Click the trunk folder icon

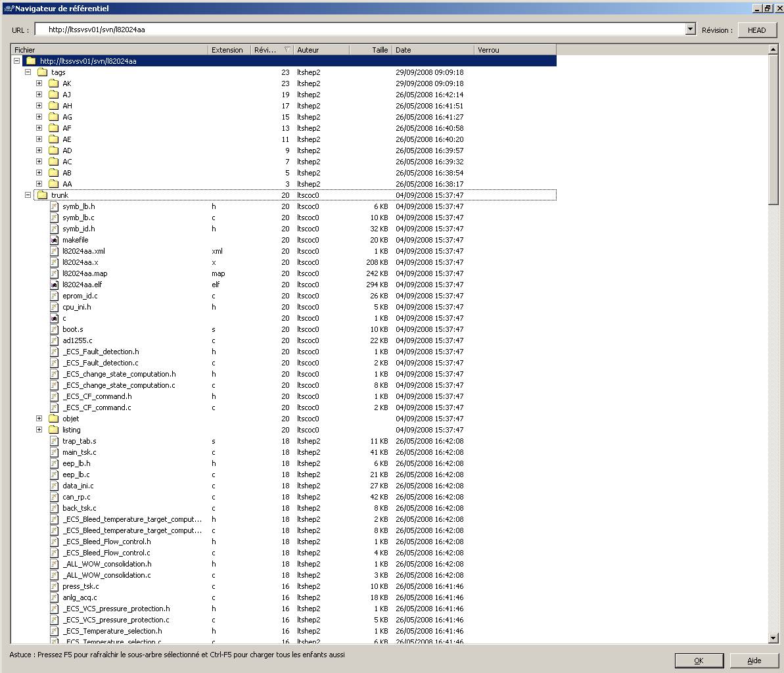[x=43, y=195]
